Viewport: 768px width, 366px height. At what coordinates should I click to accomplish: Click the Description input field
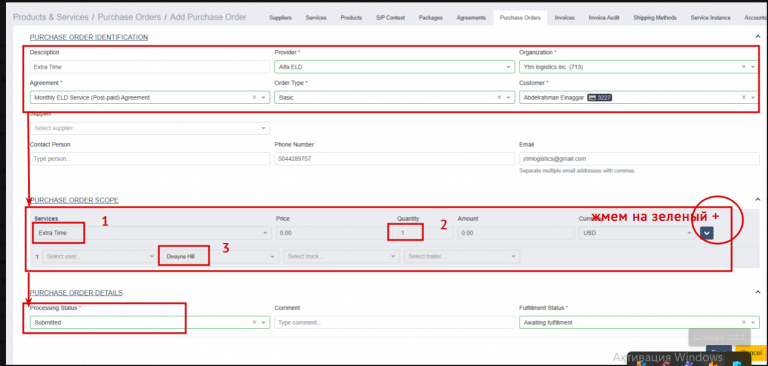(149, 67)
